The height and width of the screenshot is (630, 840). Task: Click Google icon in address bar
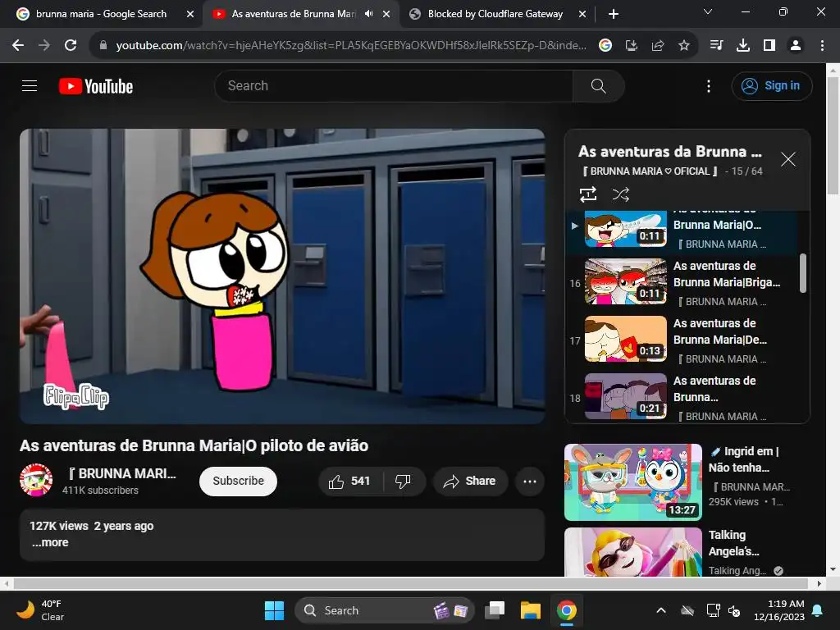tap(605, 46)
